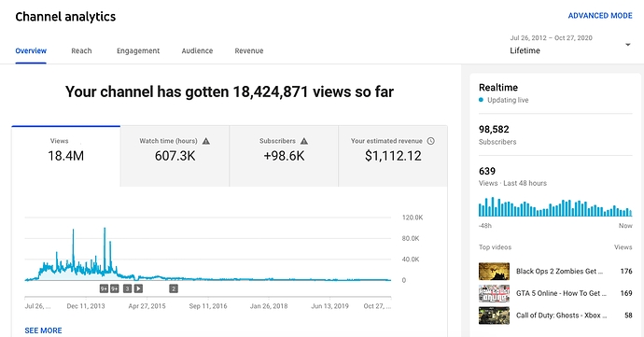The image size is (644, 337).
Task: Click the Channel analytics page title
Action: (x=65, y=17)
